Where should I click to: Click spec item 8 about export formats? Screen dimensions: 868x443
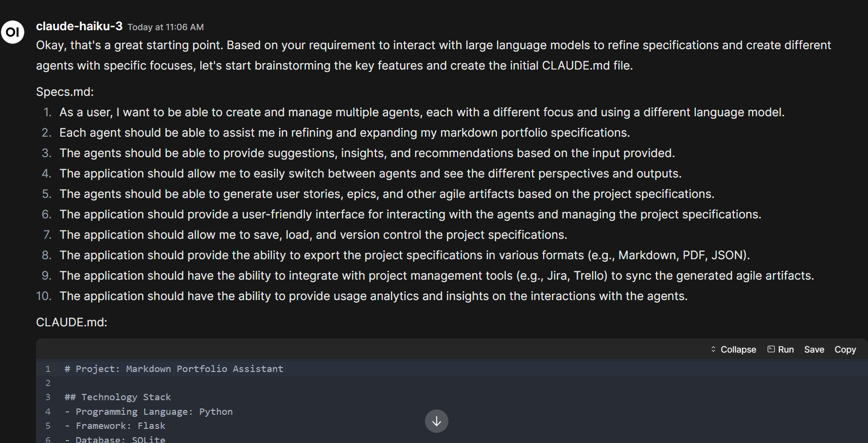[x=405, y=255]
